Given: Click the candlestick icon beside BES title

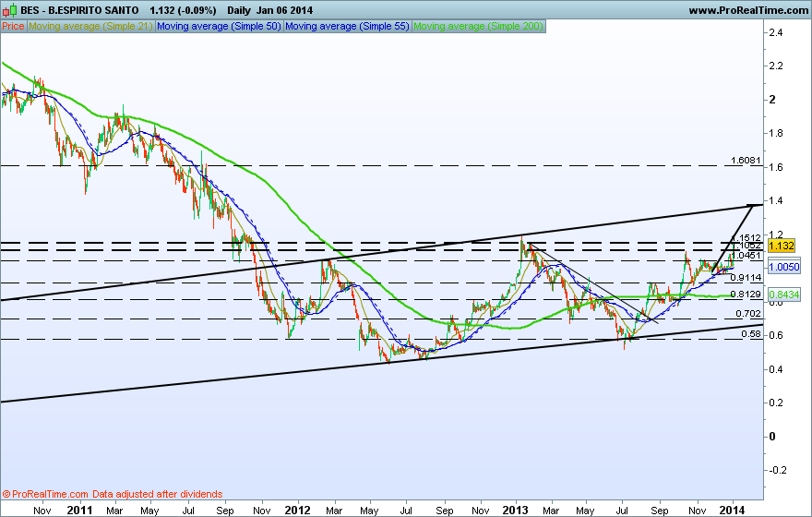Looking at the screenshot, I should [9, 10].
